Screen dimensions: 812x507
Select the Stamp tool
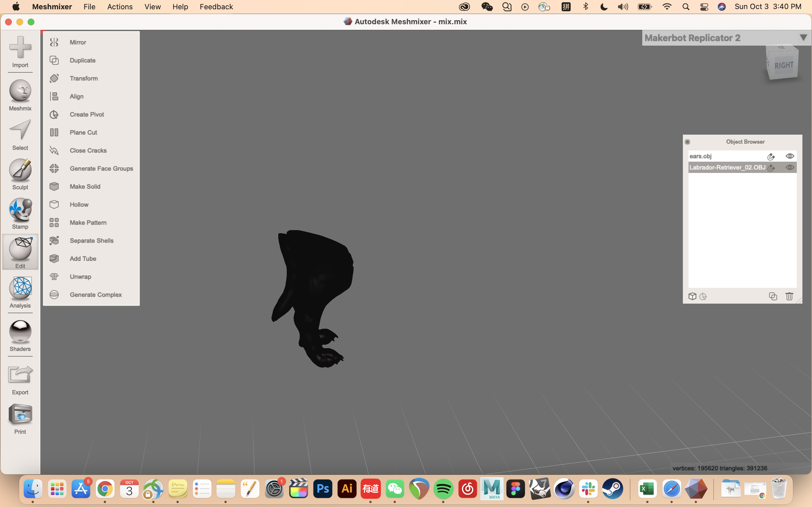coord(20,213)
